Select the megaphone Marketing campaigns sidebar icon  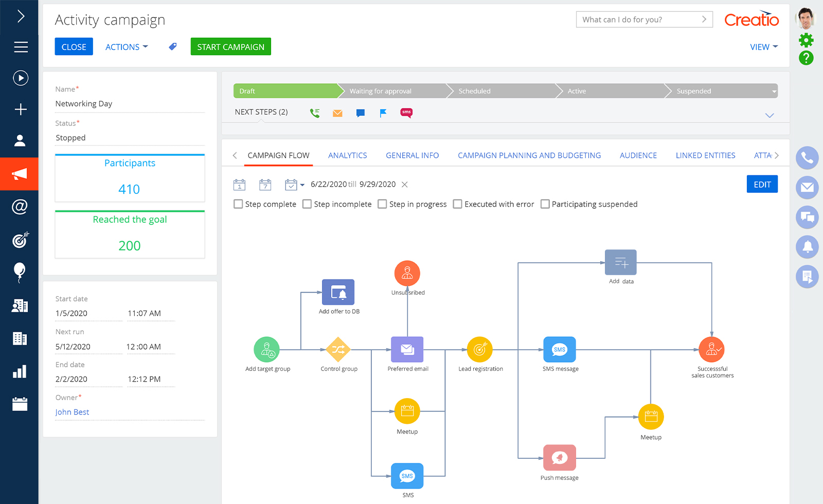pyautogui.click(x=19, y=173)
